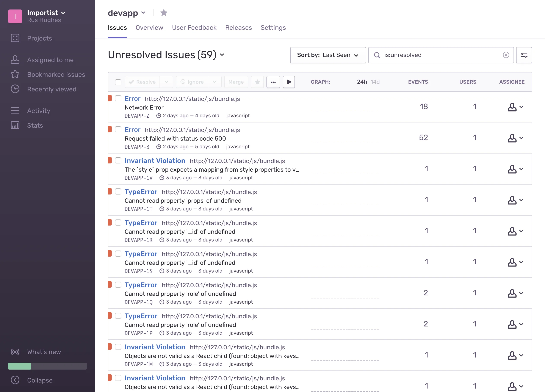Expand the Importist organization menu
The height and width of the screenshot is (392, 545).
pyautogui.click(x=46, y=13)
